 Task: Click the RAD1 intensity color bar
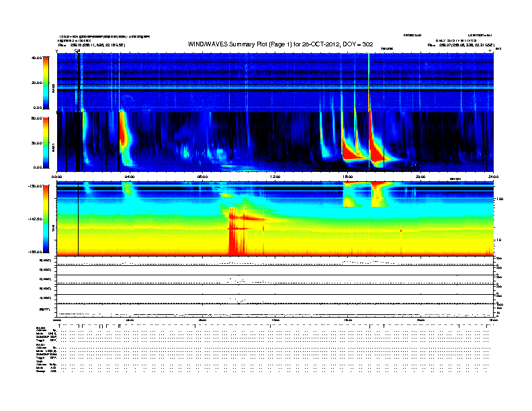46,142
